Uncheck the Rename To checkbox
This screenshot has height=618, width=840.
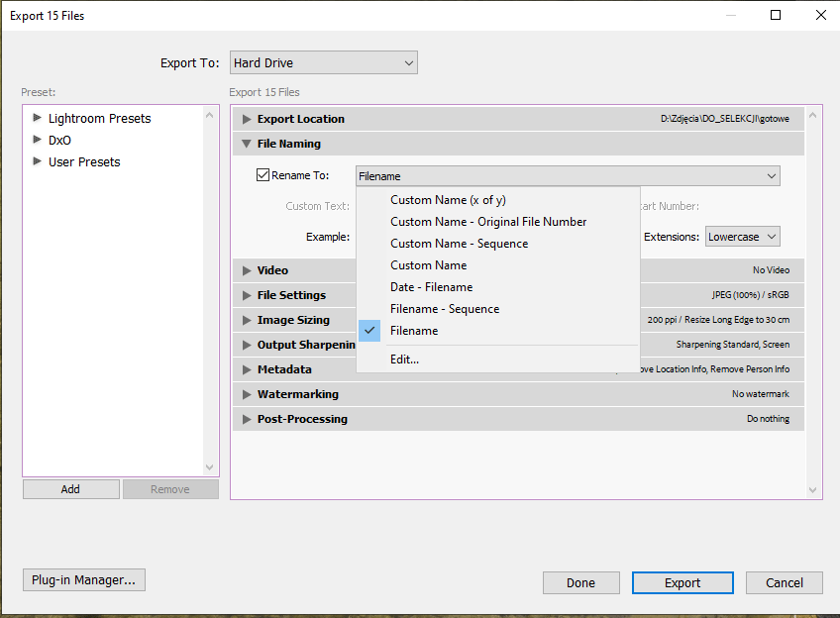(x=262, y=176)
